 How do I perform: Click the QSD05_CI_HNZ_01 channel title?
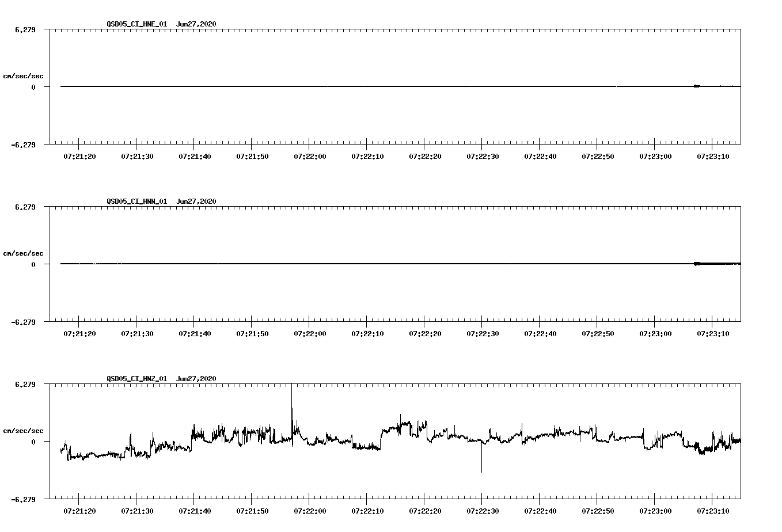pos(137,379)
